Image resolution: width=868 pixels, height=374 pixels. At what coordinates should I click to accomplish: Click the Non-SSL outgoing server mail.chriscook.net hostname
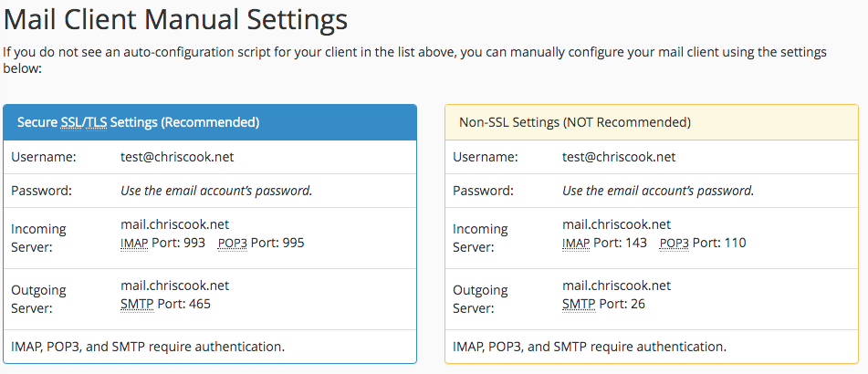tap(616, 286)
